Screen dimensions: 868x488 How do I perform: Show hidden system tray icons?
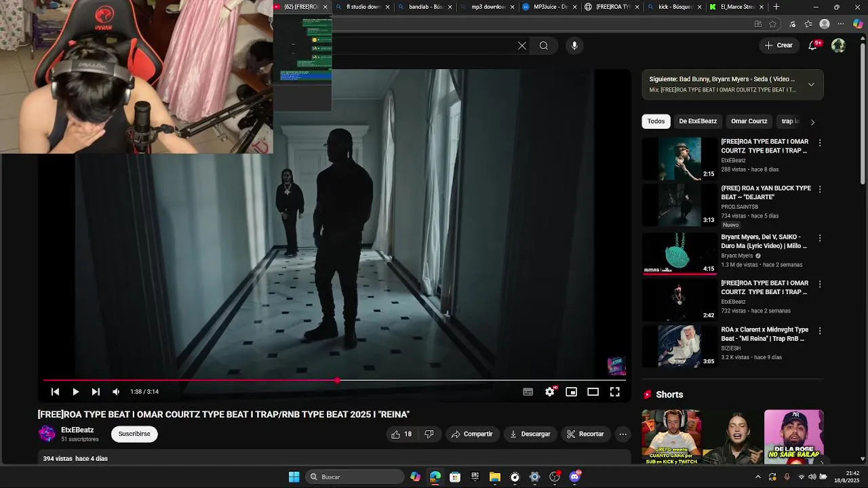point(758,477)
